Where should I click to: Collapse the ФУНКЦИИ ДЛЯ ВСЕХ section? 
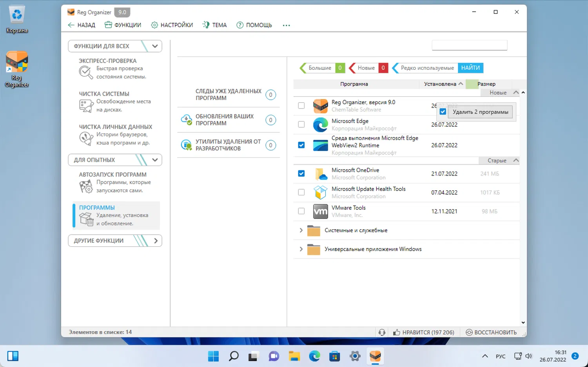155,46
